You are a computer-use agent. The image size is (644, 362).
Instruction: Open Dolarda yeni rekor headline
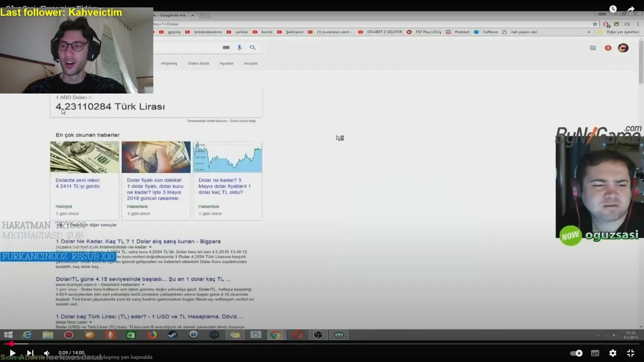tap(78, 183)
